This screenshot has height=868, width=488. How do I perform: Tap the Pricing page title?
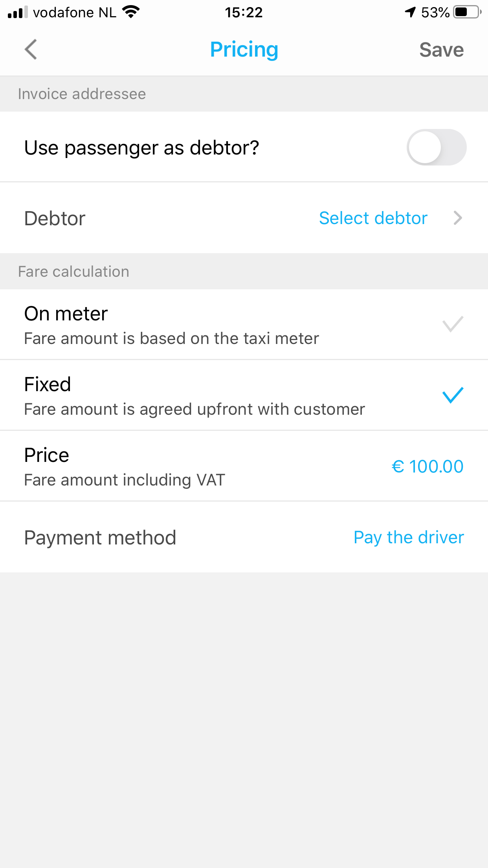[244, 50]
